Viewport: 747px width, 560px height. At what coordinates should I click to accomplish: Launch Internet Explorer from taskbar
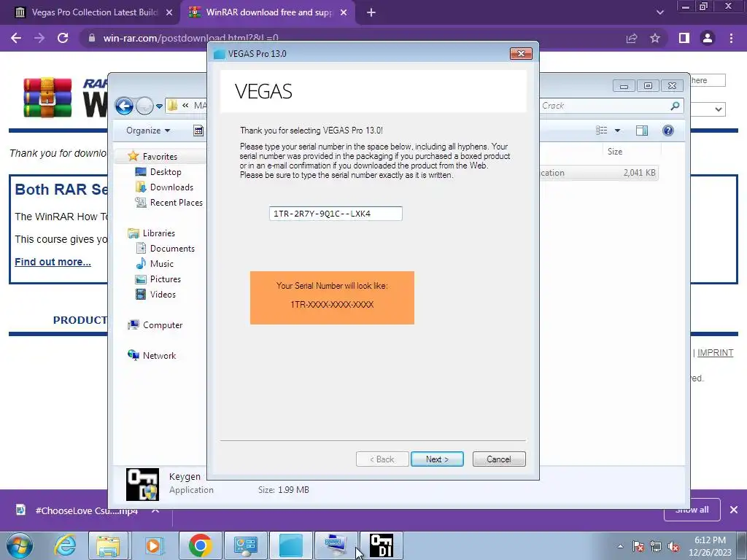pos(65,545)
